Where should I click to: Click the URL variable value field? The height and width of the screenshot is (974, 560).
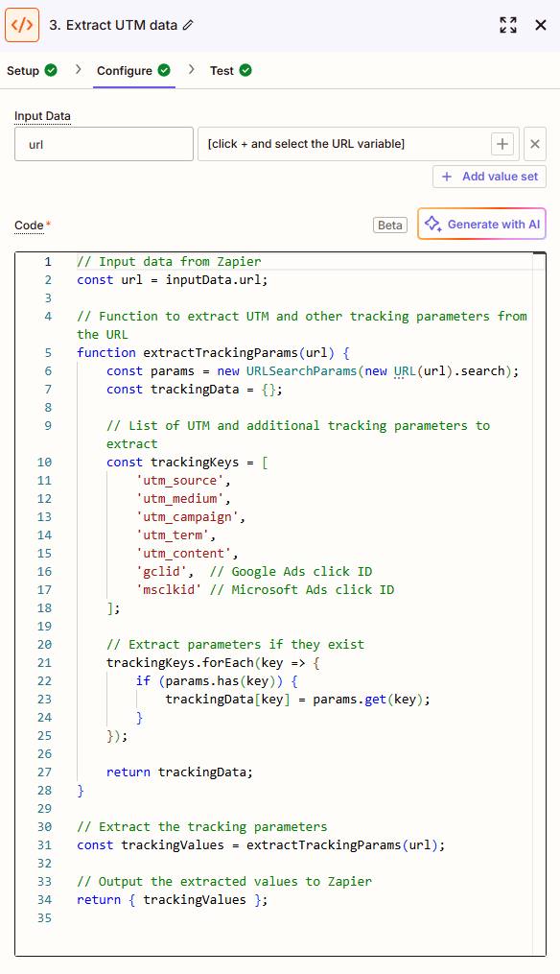(x=342, y=144)
